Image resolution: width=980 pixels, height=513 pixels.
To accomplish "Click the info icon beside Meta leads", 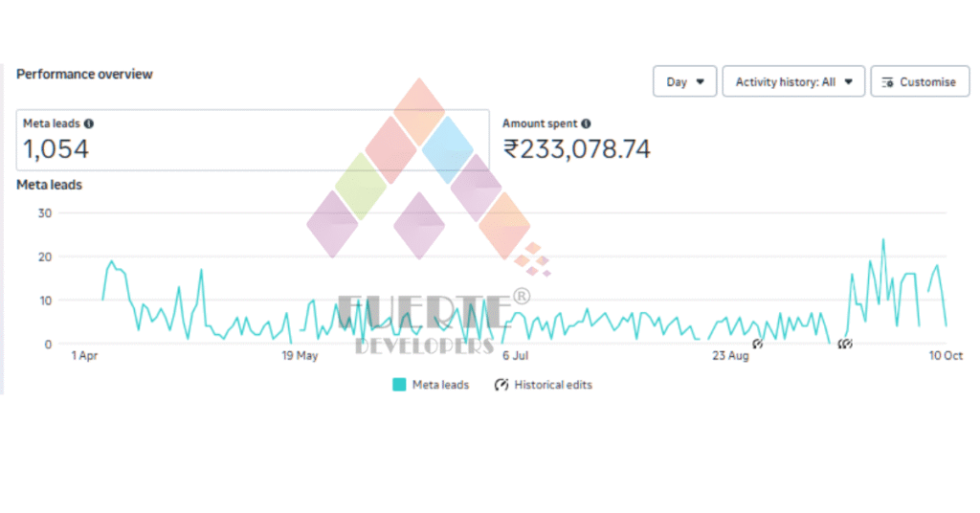I will point(89,123).
